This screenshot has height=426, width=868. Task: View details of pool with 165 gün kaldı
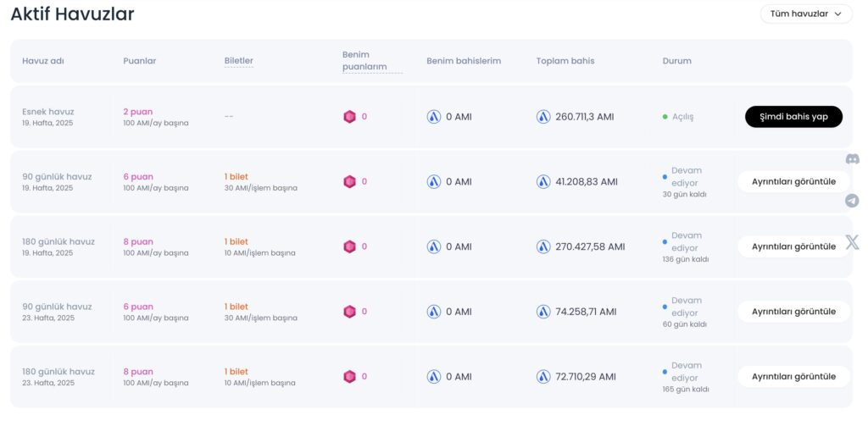(793, 377)
